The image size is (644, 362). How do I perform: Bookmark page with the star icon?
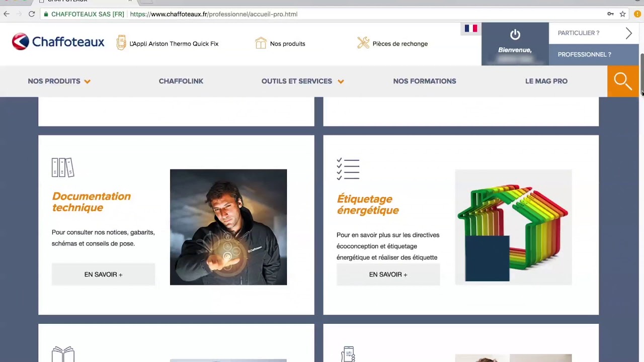623,14
